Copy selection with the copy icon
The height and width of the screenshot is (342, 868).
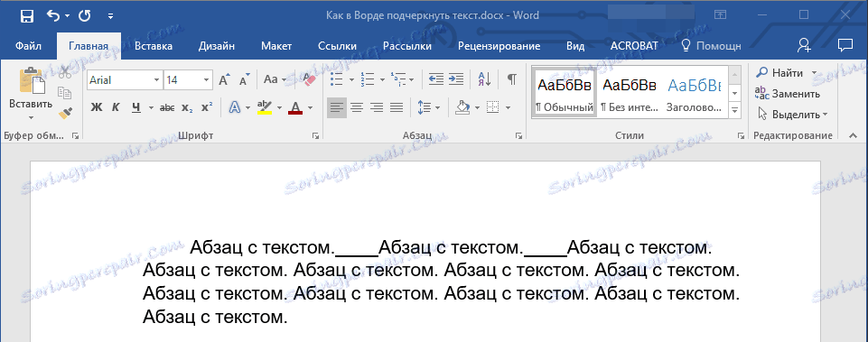tap(65, 92)
